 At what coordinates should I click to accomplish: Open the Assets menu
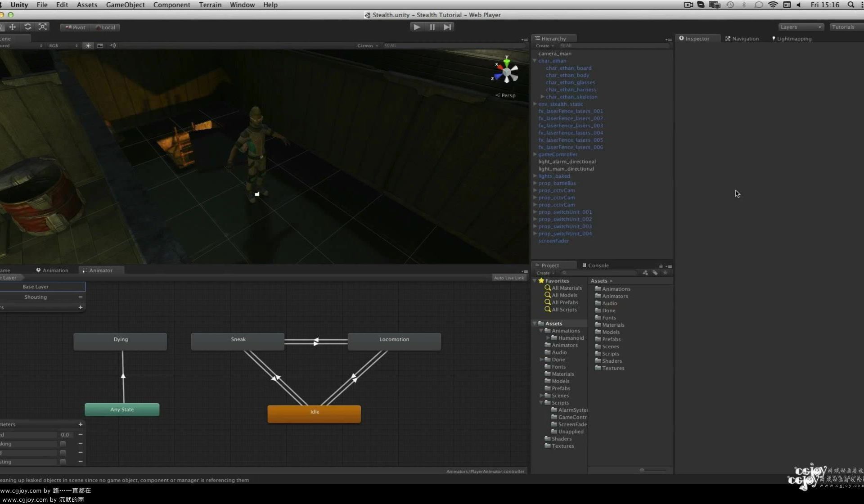point(87,5)
